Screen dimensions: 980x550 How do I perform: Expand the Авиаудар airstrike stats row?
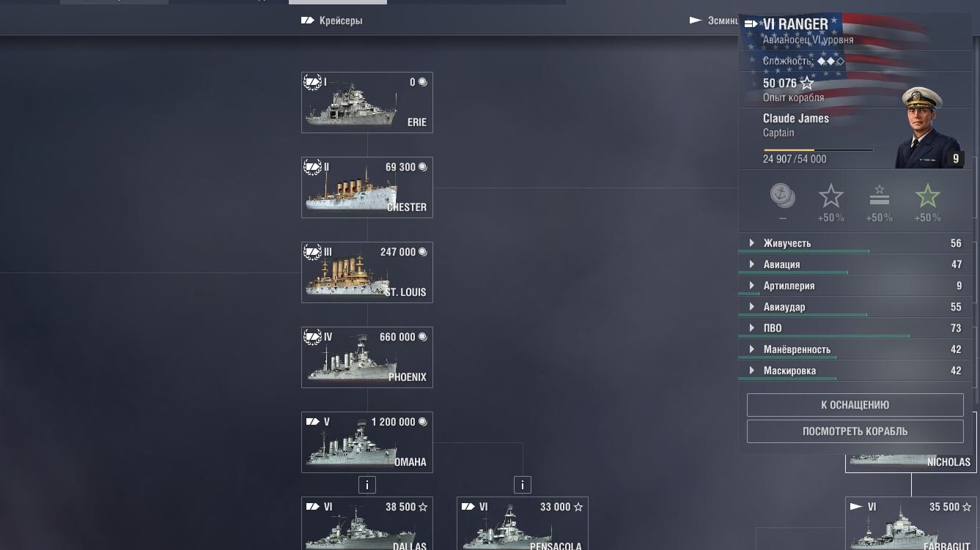point(855,307)
